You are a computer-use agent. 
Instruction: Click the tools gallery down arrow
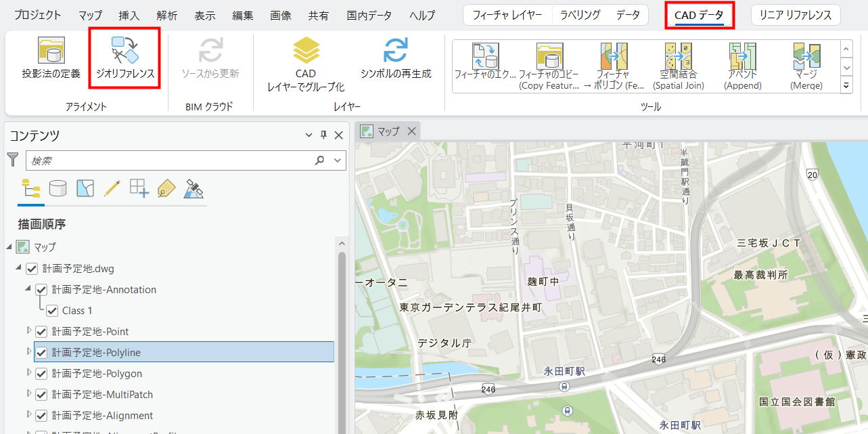[x=846, y=67]
